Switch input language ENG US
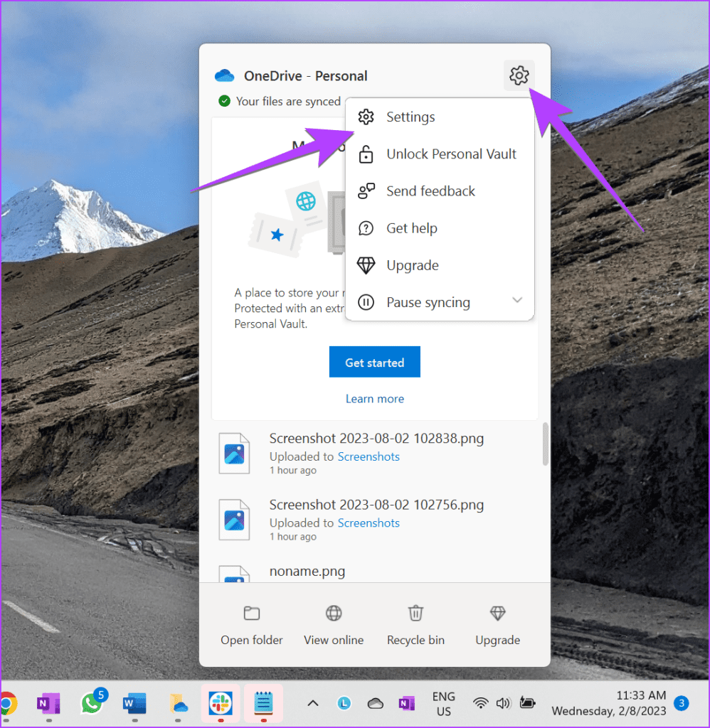 [x=443, y=704]
